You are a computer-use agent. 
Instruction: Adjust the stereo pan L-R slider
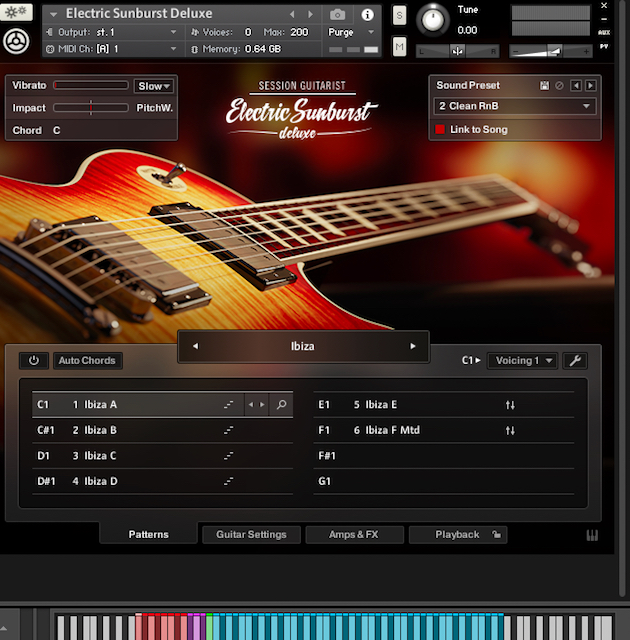pyautogui.click(x=457, y=51)
